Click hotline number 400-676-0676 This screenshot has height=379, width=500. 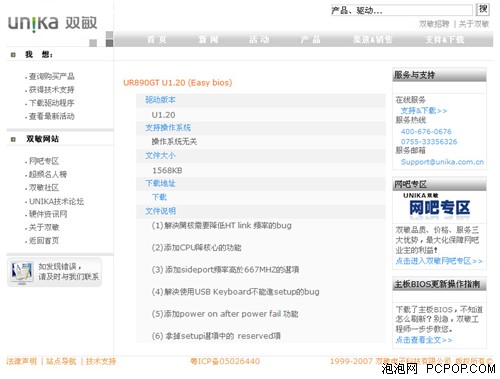click(426, 132)
